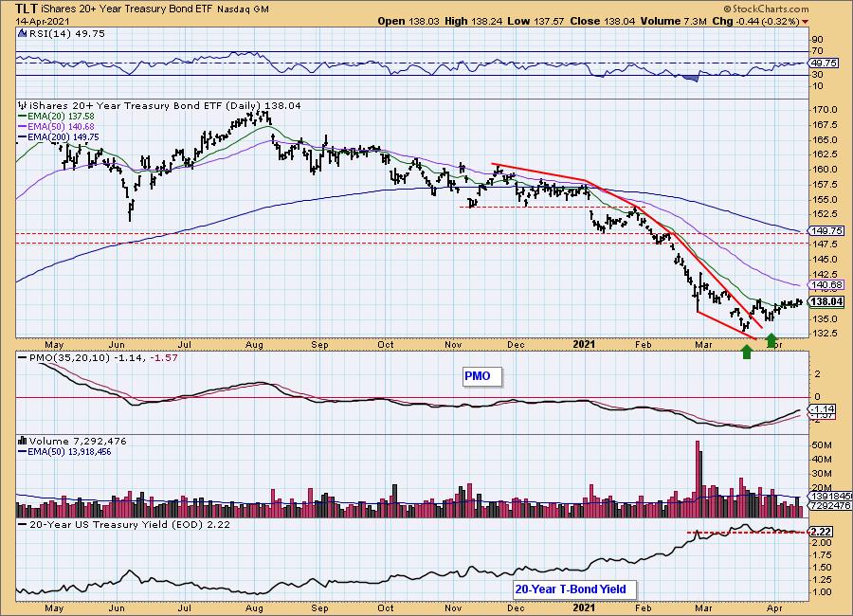This screenshot has width=853, height=616.
Task: Click the StockCharts.com watermark text
Action: tap(766, 9)
